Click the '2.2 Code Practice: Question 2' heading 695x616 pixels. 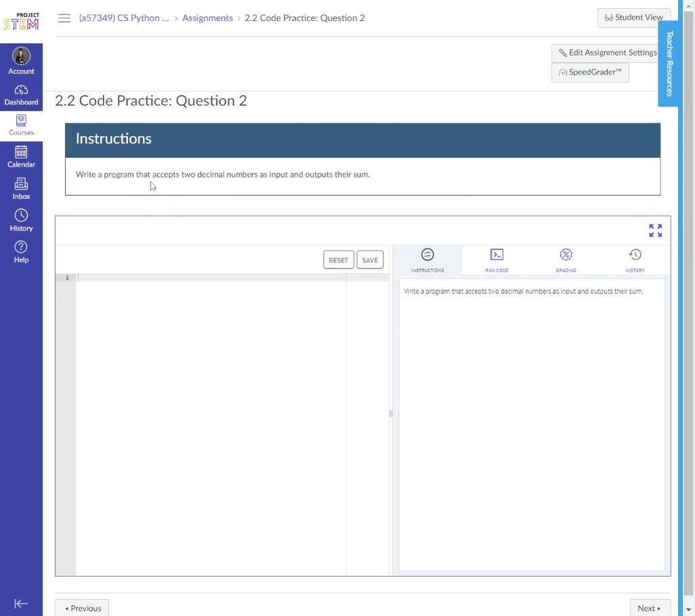tap(150, 101)
